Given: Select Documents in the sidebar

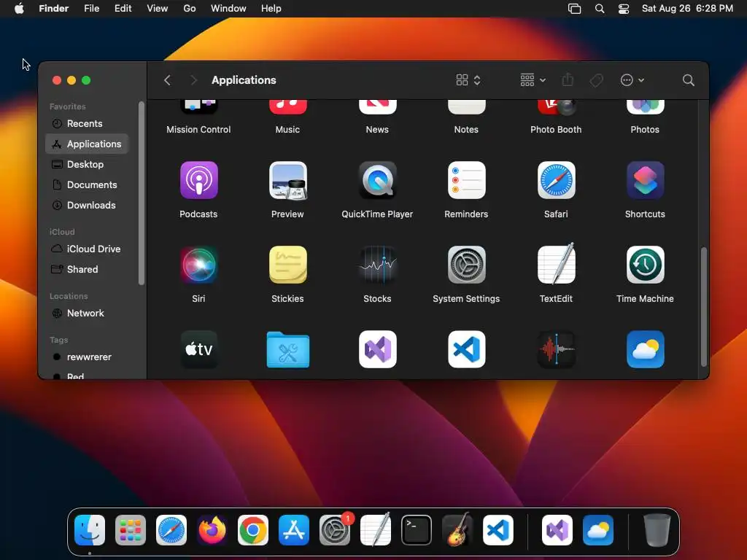Looking at the screenshot, I should [x=87, y=184].
